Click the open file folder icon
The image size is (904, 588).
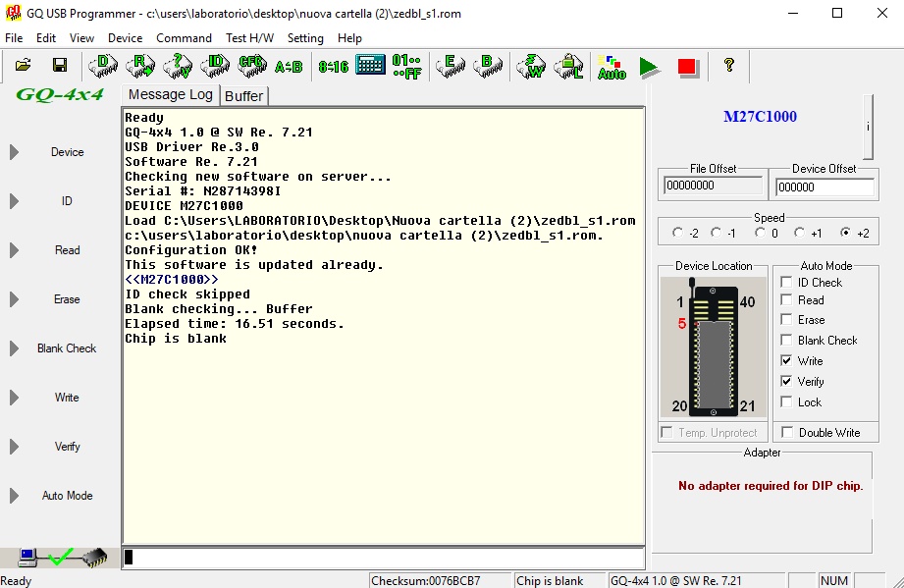click(23, 66)
